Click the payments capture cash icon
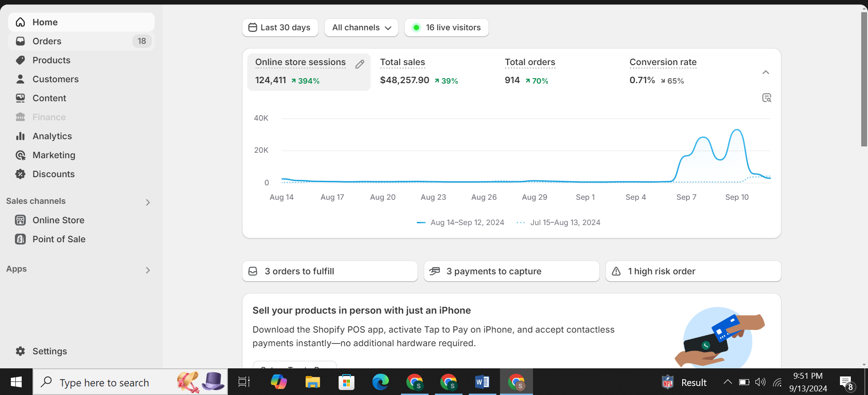Viewport: 868px width, 395px height. coord(434,271)
